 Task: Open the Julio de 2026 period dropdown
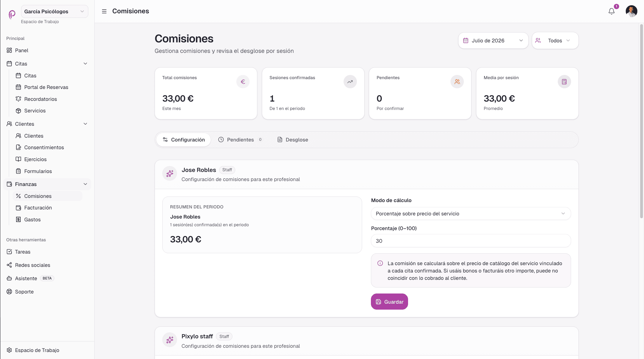(493, 41)
